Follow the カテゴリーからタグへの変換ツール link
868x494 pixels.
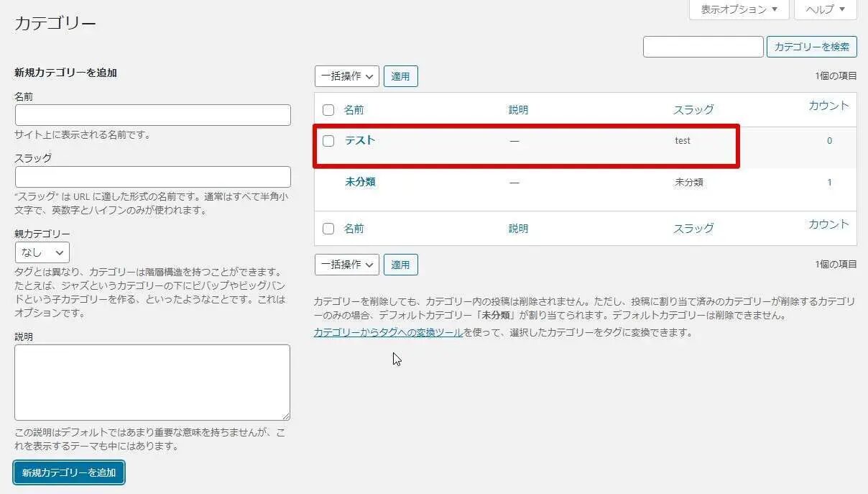tap(388, 332)
